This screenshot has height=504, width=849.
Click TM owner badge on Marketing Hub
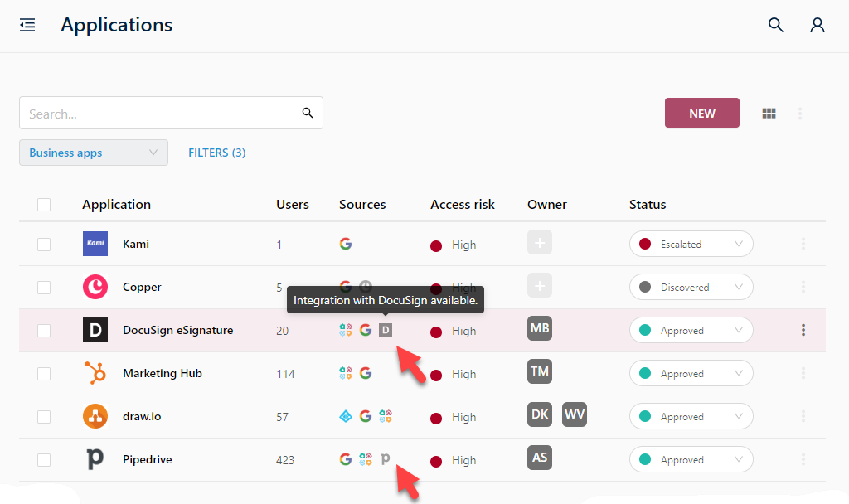(540, 371)
